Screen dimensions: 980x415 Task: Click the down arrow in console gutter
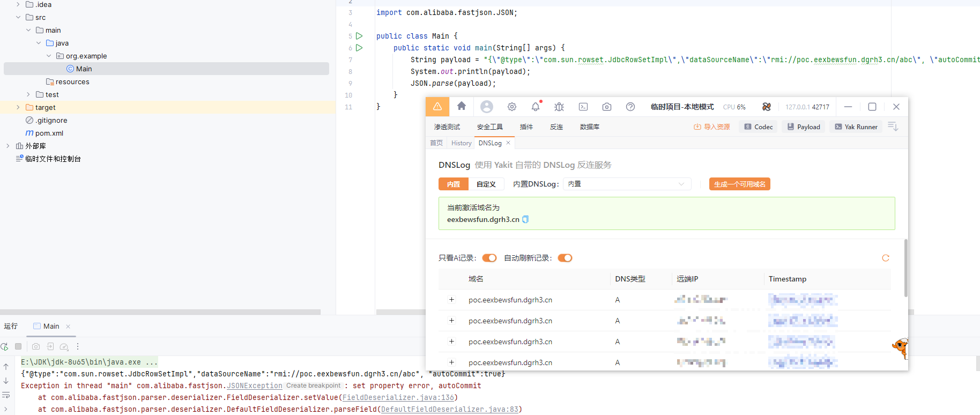(x=6, y=381)
